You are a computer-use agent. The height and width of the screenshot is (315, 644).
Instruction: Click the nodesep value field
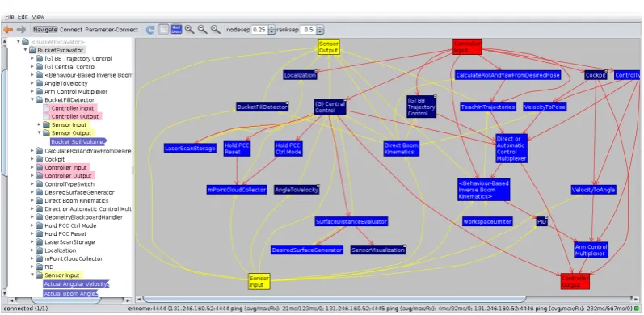tap(259, 30)
